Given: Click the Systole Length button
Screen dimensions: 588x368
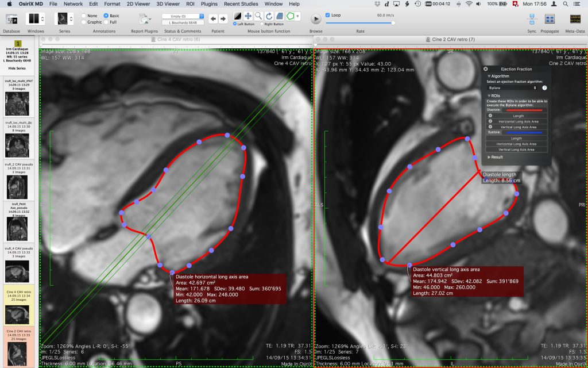Looking at the screenshot, I should point(517,139).
